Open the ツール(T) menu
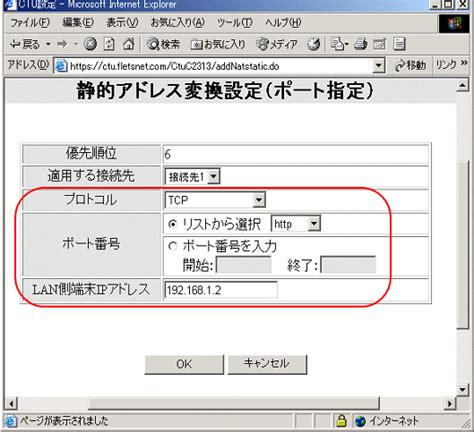 234,23
